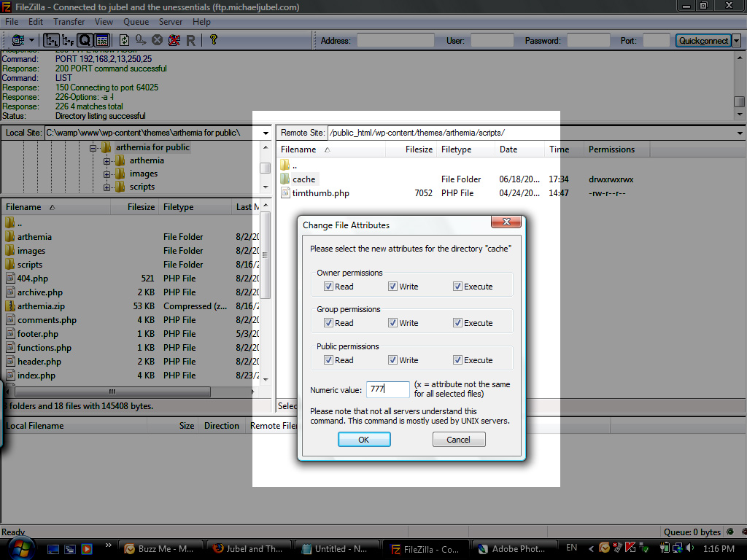Click OK in Change File Attributes

364,440
